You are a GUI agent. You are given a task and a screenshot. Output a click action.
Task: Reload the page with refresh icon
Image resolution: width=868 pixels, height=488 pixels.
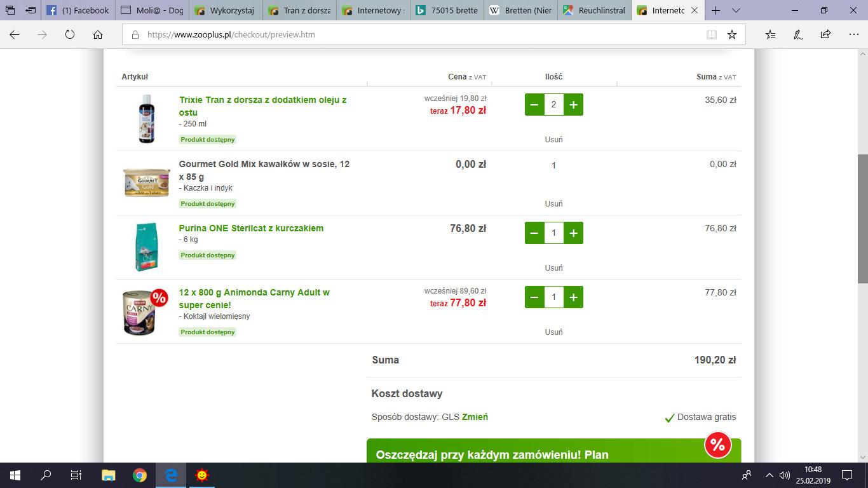[70, 35]
